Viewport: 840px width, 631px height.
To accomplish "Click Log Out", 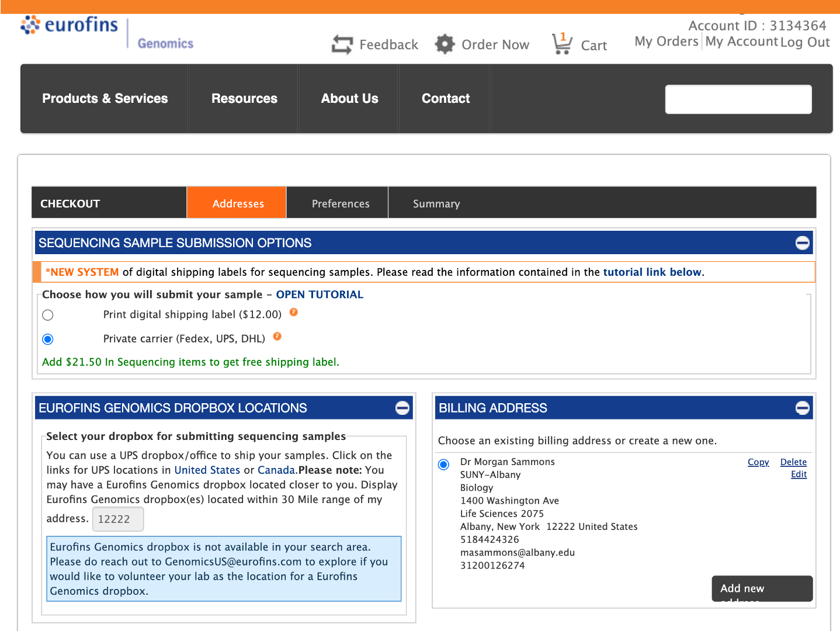I will tap(805, 42).
